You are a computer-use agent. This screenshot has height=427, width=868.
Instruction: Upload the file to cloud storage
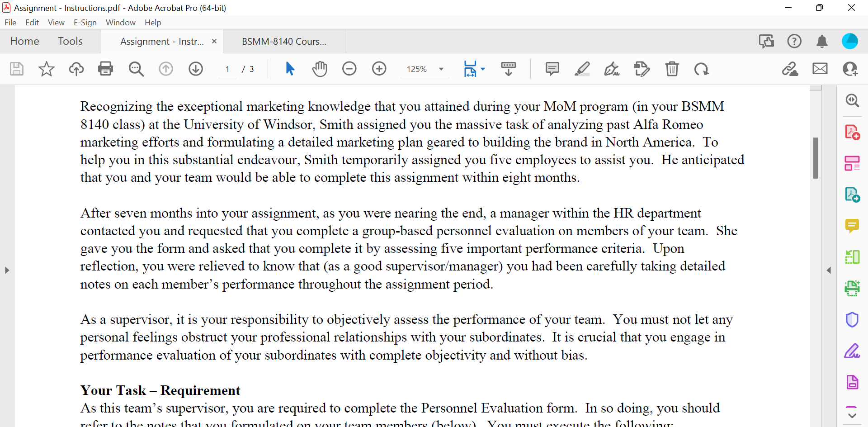[x=76, y=69]
